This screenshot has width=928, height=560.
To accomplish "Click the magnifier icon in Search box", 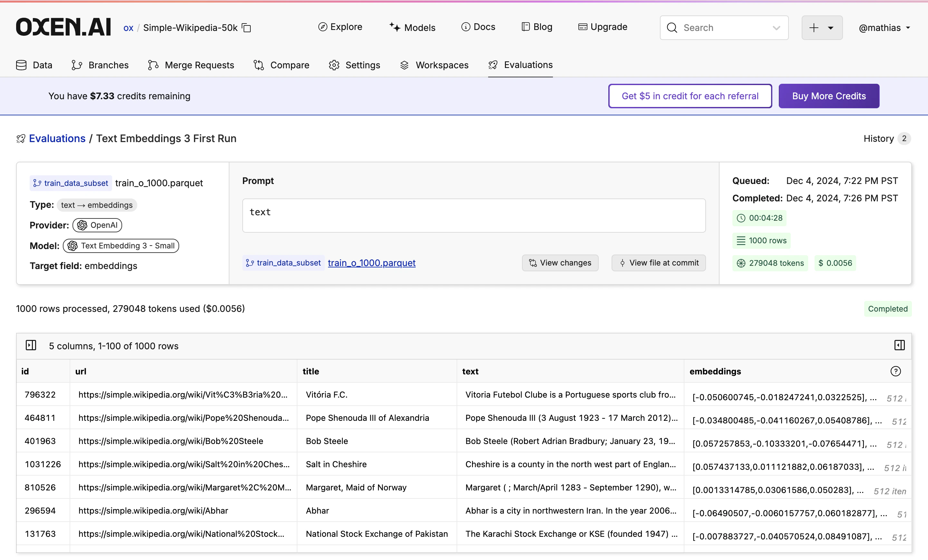I will click(672, 28).
